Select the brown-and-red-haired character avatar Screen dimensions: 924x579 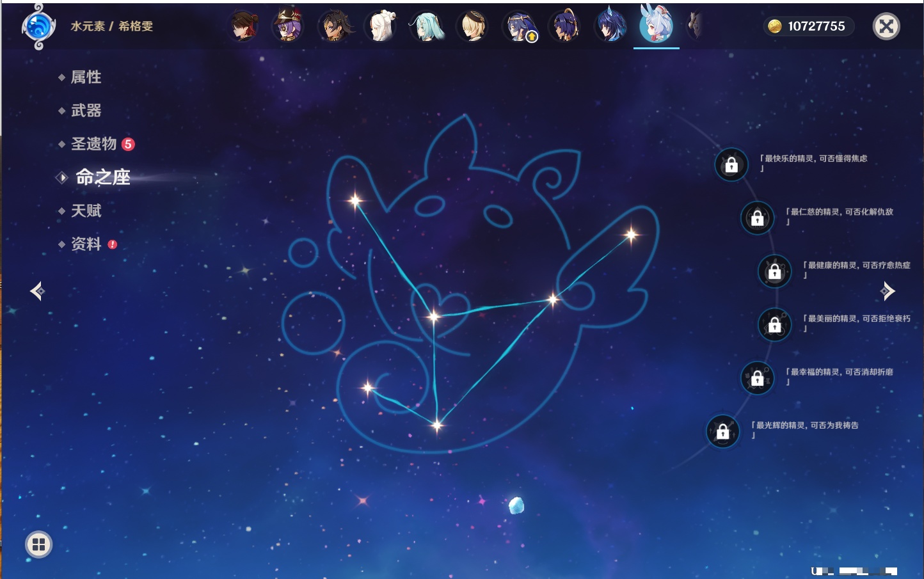tap(244, 26)
